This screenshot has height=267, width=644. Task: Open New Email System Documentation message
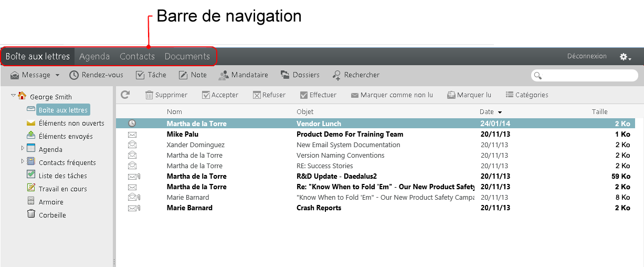[x=349, y=145]
